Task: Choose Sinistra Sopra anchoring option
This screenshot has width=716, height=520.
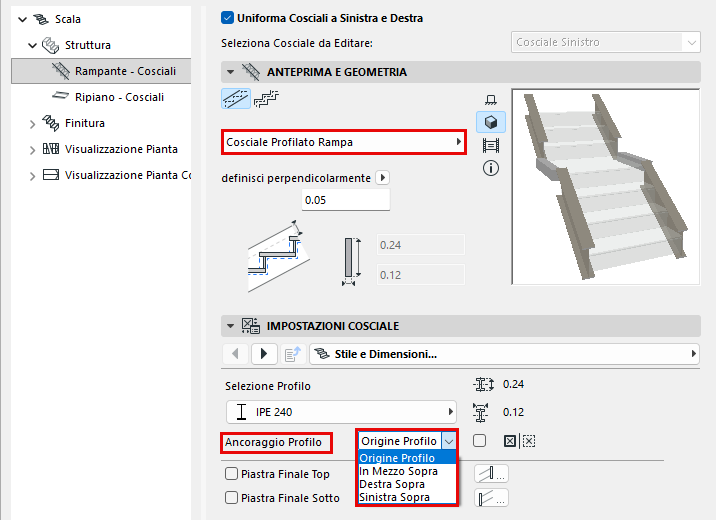Action: (x=395, y=497)
